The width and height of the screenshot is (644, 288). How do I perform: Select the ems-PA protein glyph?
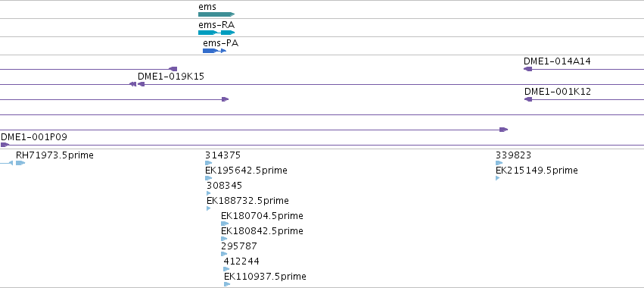(x=214, y=51)
